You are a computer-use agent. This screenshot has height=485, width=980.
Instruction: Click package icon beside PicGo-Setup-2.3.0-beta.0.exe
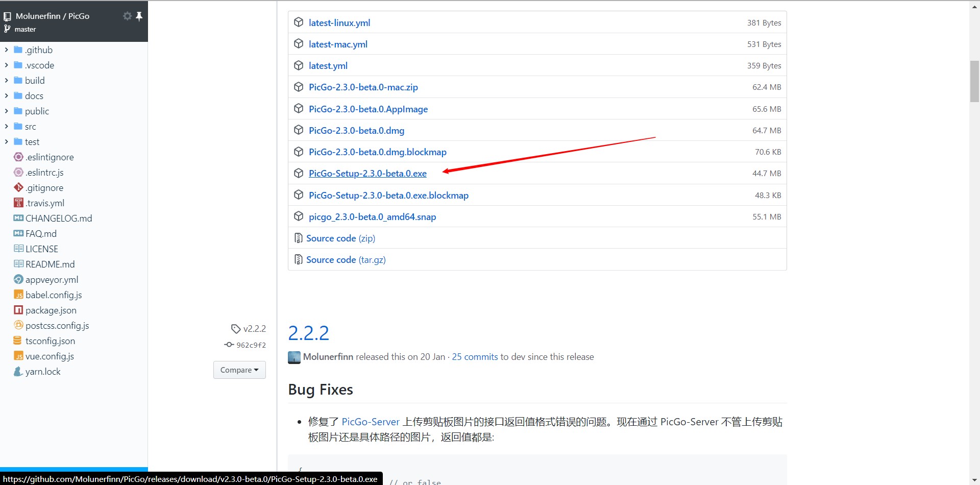pos(299,174)
